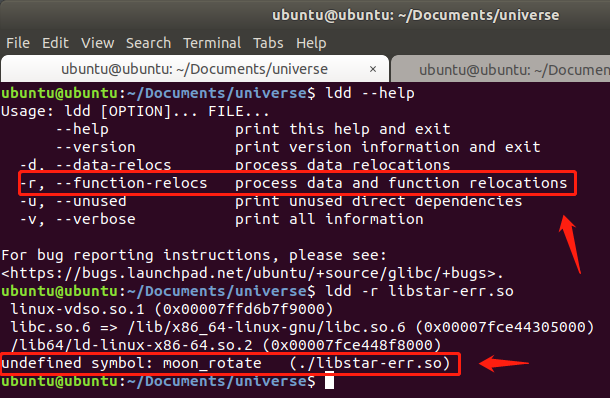Click the 'Usage: ldd [OPTION]... FILE...' line
The height and width of the screenshot is (398, 610).
[x=135, y=112]
